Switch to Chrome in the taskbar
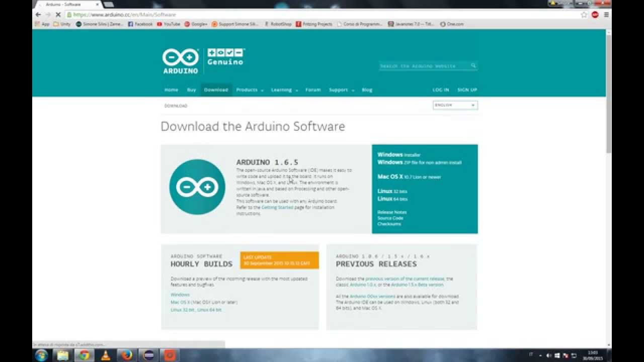Image resolution: width=644 pixels, height=362 pixels. pyautogui.click(x=84, y=355)
